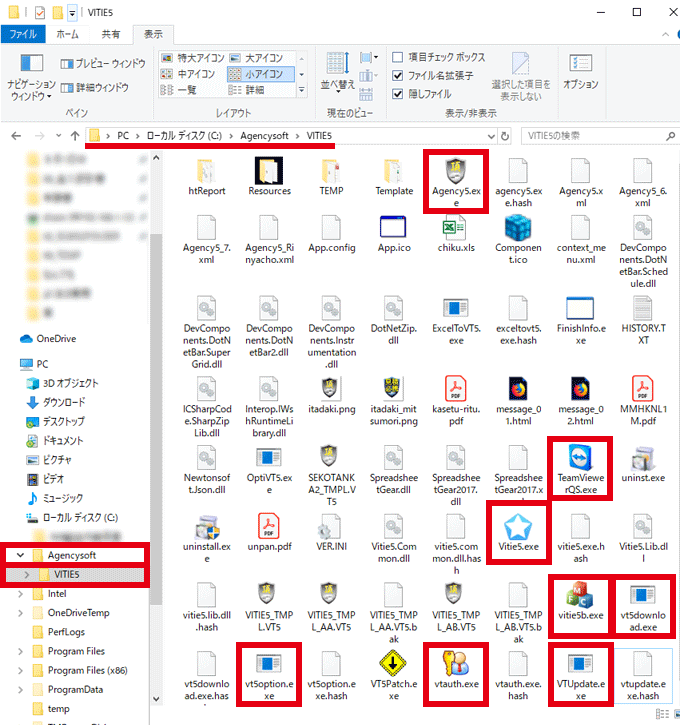The width and height of the screenshot is (680, 725).
Task: Expand the VITIE5 folder in tree
Action: click(26, 574)
